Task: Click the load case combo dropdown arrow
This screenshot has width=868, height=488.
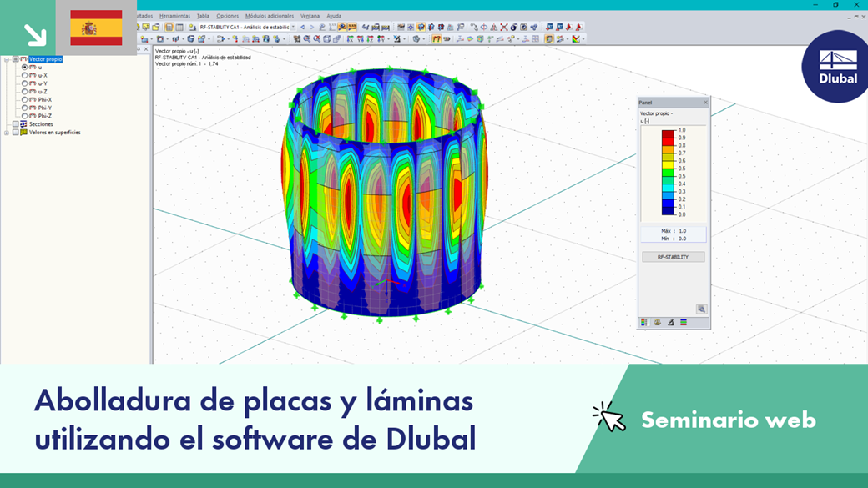Action: pos(294,27)
